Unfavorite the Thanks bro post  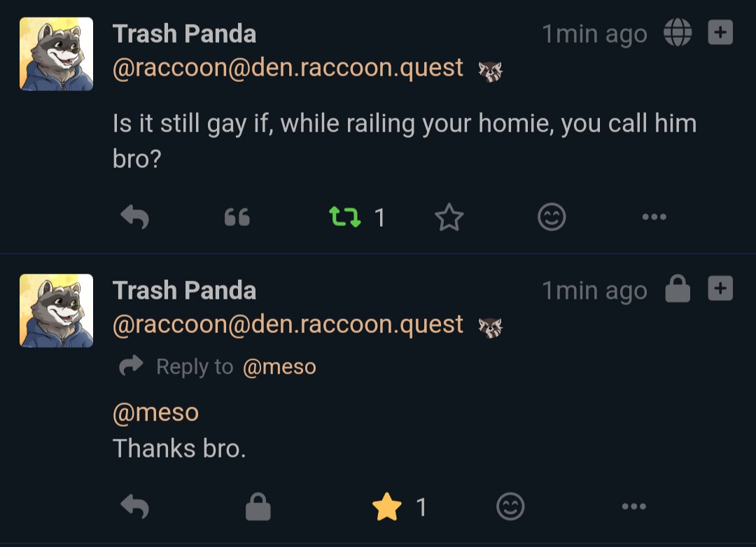tap(387, 506)
